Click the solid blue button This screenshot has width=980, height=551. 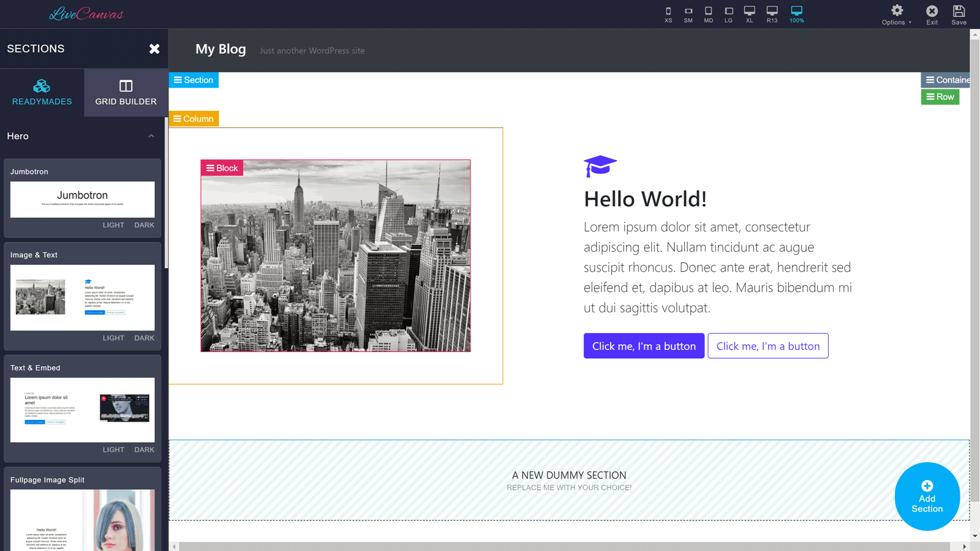click(x=644, y=346)
